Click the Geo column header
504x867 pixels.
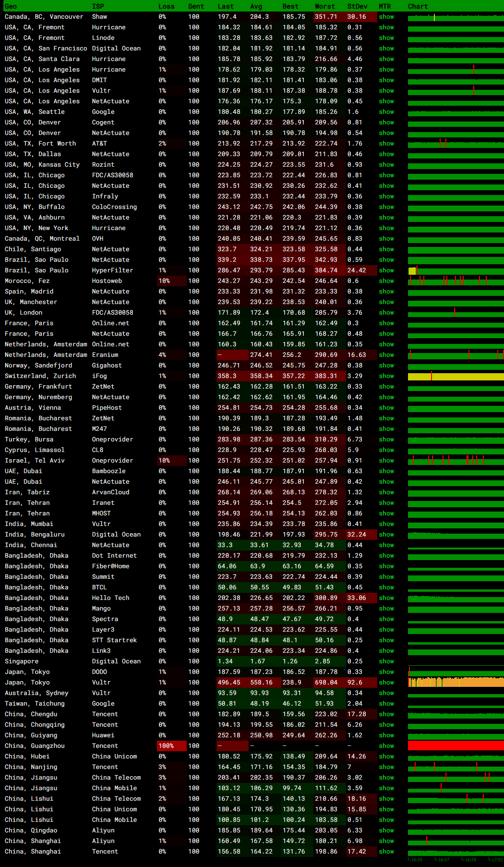pyautogui.click(x=11, y=6)
